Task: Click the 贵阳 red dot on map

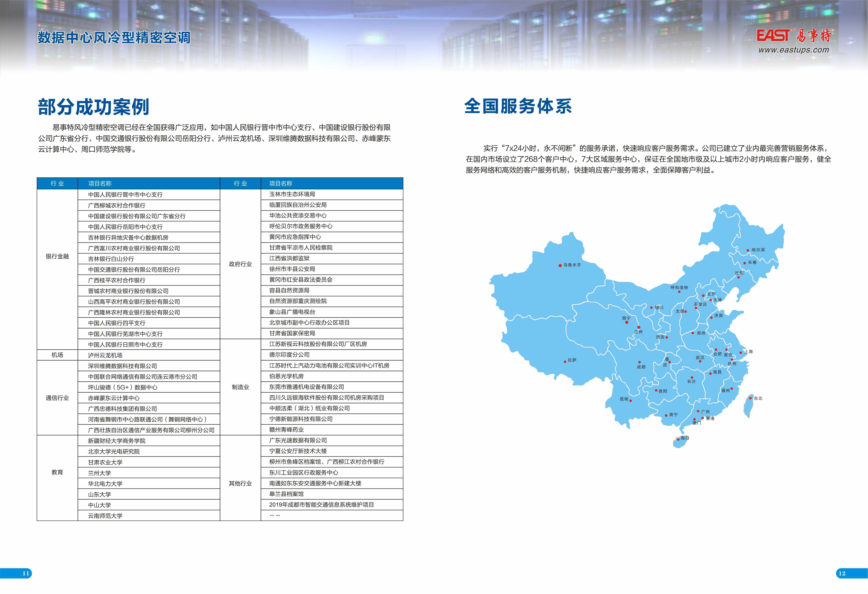Action: (656, 391)
